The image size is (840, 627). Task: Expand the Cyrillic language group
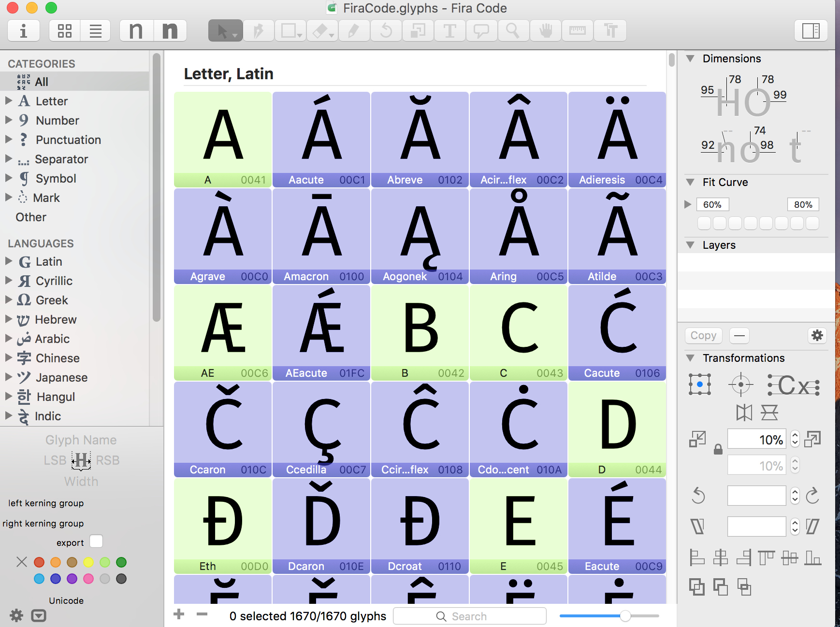pos(8,281)
